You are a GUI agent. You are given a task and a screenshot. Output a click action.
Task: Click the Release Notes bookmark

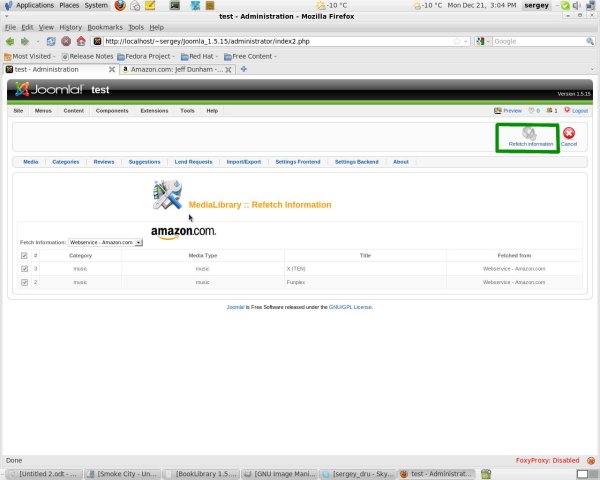[x=88, y=56]
